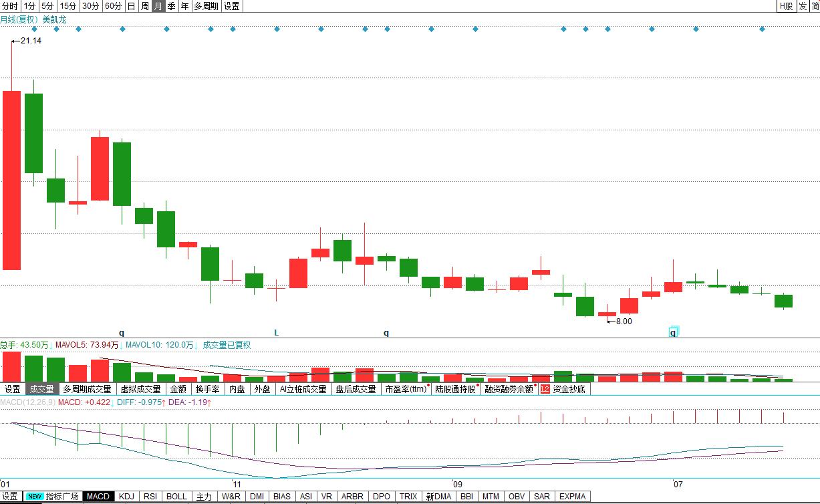Switch to the 年 yearly K-line
The height and width of the screenshot is (504, 820).
tap(184, 6)
